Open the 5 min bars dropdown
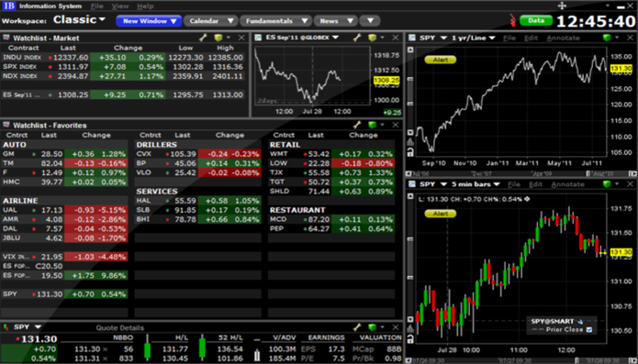 click(x=476, y=184)
